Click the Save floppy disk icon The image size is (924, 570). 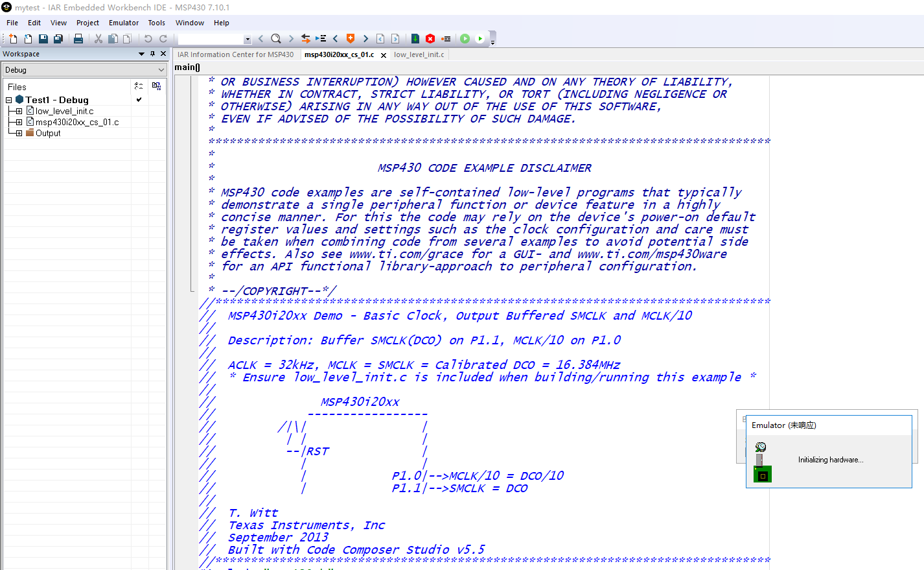(43, 39)
